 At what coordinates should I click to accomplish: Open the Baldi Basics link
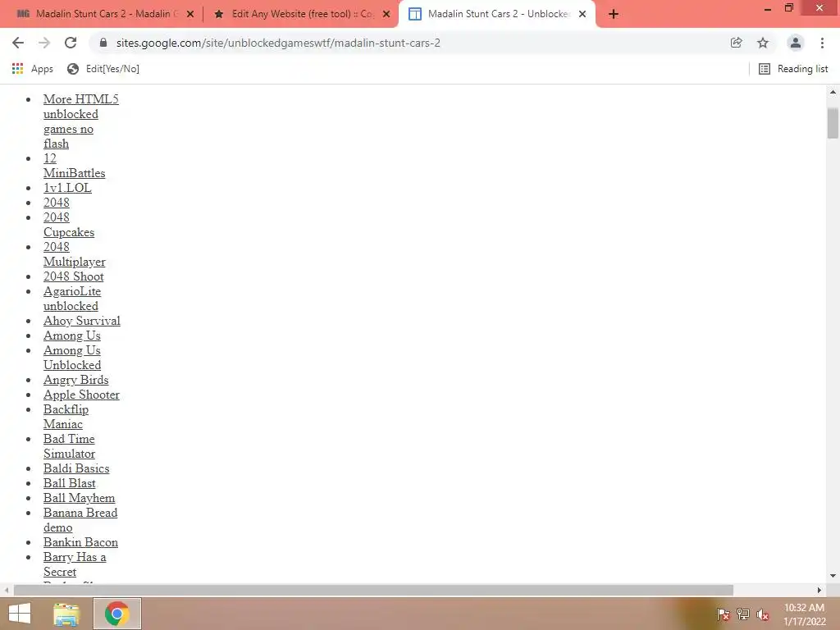[76, 468]
